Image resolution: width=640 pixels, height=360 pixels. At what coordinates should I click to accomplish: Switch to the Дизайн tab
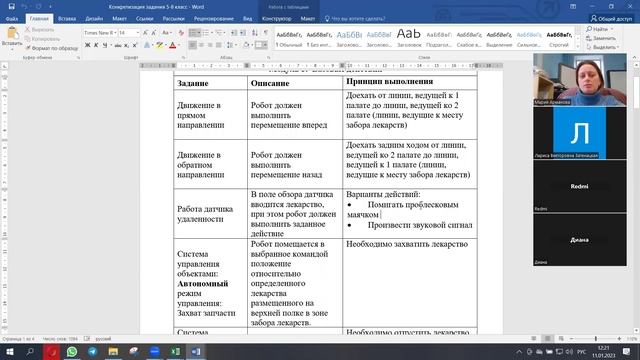click(x=94, y=18)
